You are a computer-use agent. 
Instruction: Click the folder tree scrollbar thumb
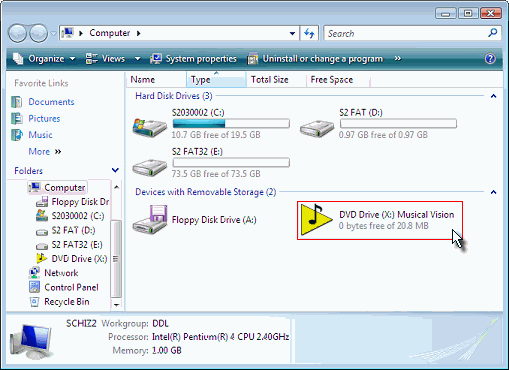pos(116,258)
